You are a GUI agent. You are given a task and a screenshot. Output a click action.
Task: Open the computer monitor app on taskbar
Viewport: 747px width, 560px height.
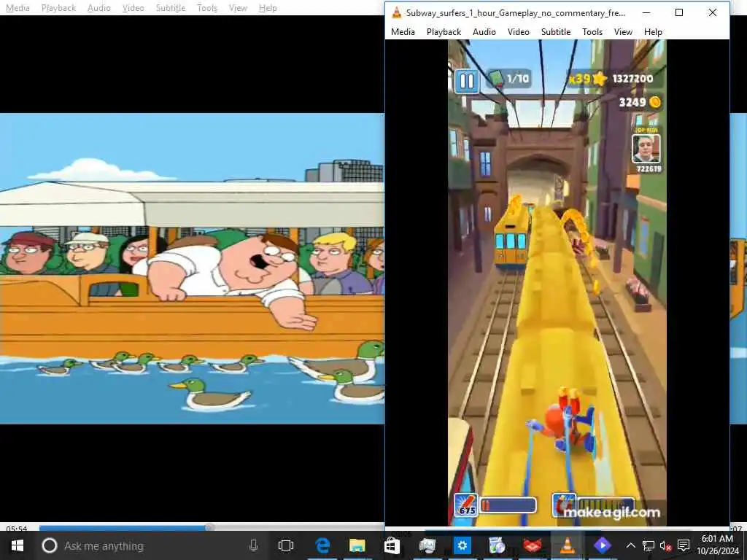[427, 545]
